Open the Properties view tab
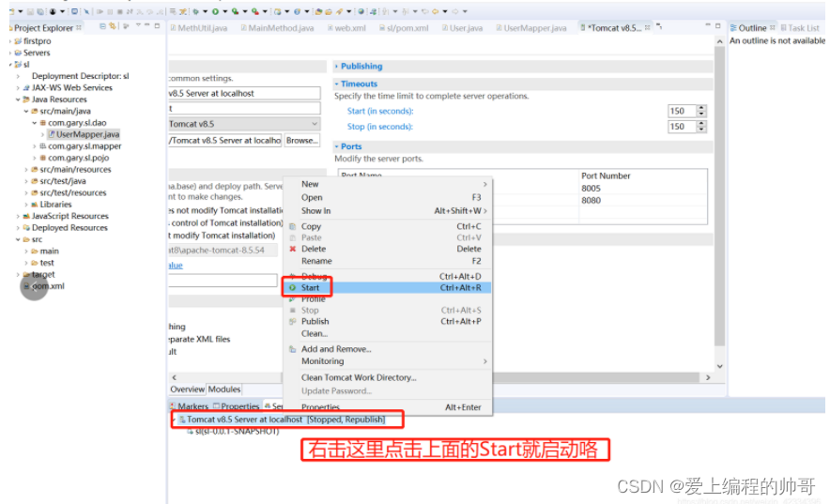The width and height of the screenshot is (830, 504). coord(236,406)
